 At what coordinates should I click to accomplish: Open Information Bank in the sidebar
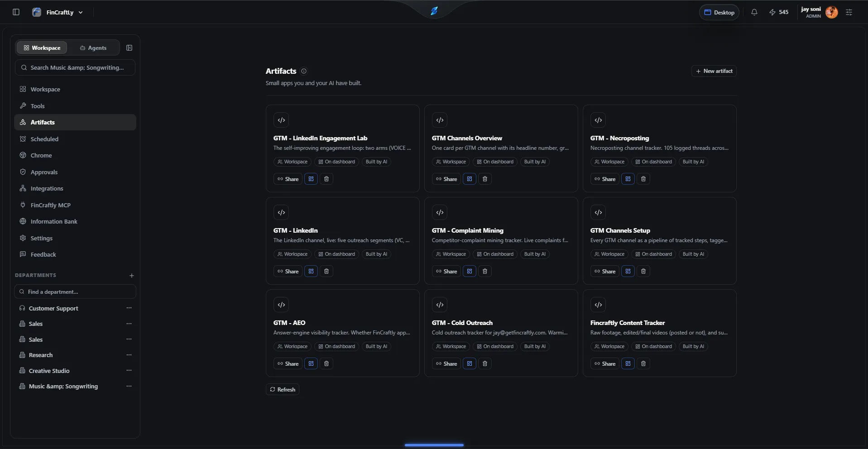coord(75,221)
